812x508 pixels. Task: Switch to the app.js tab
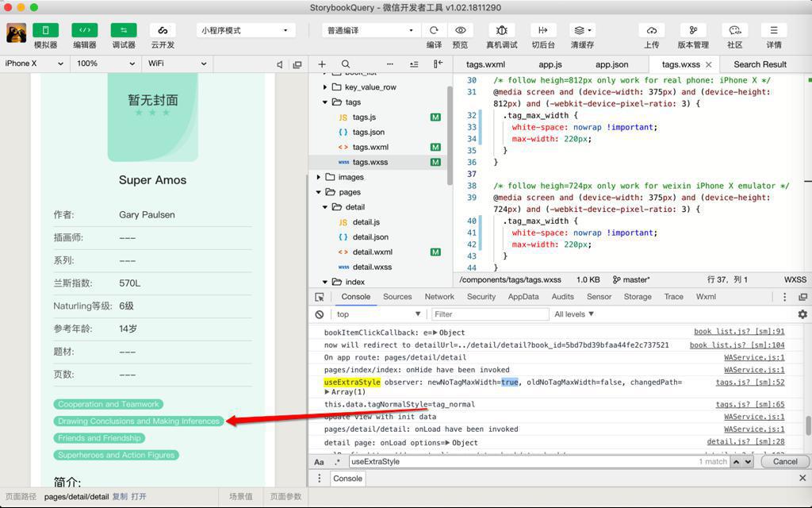tap(550, 64)
